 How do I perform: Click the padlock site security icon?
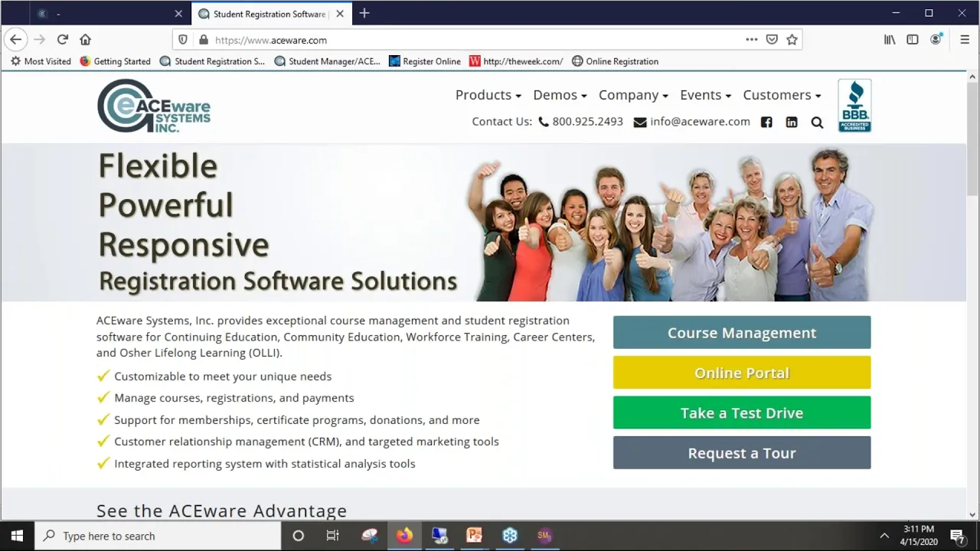click(x=203, y=40)
